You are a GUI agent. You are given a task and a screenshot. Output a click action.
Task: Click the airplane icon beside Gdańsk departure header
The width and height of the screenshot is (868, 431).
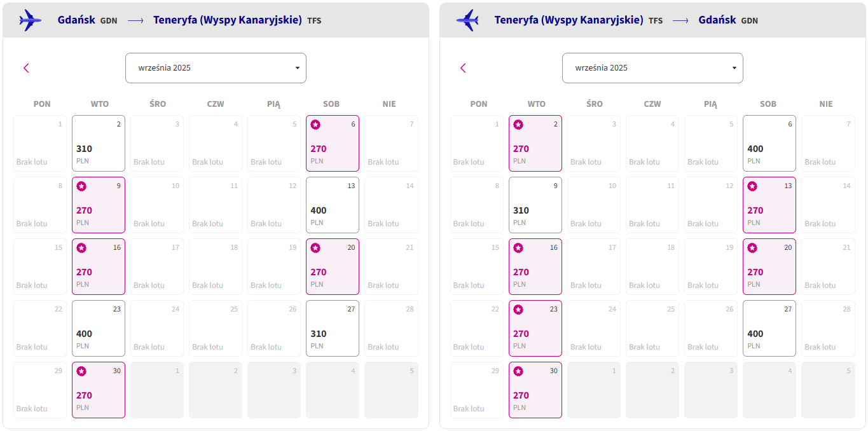tap(31, 20)
